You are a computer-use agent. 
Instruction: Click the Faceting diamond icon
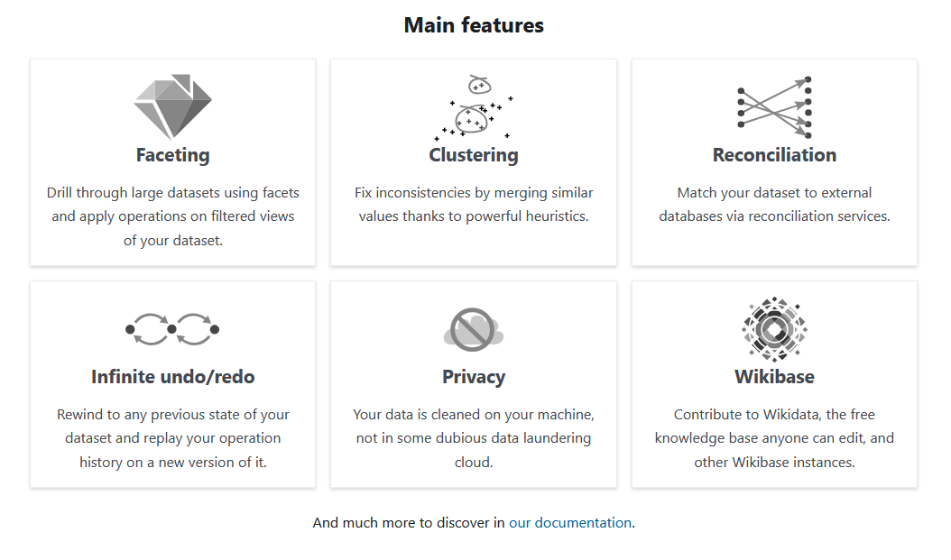click(173, 106)
